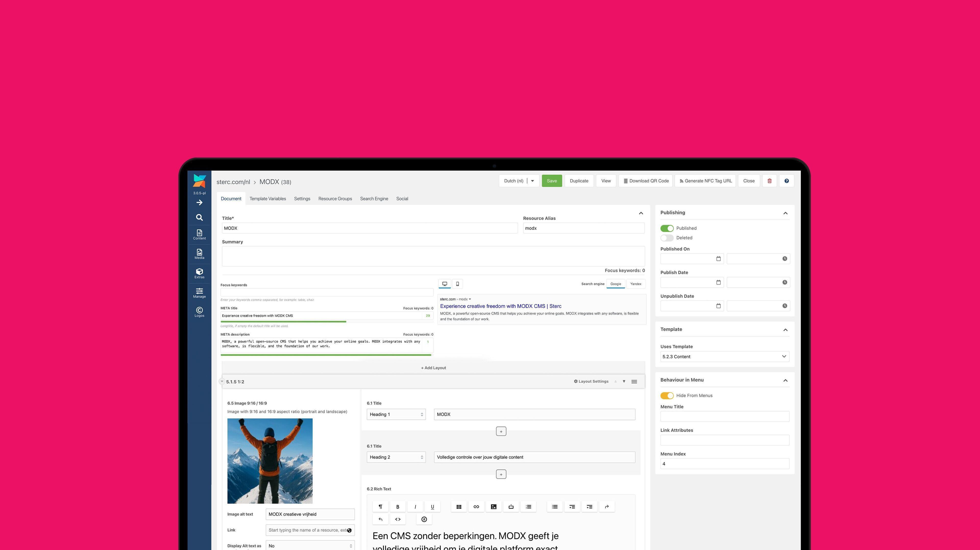Collapse the Publishing panel
This screenshot has width=980, height=550.
[x=785, y=213]
